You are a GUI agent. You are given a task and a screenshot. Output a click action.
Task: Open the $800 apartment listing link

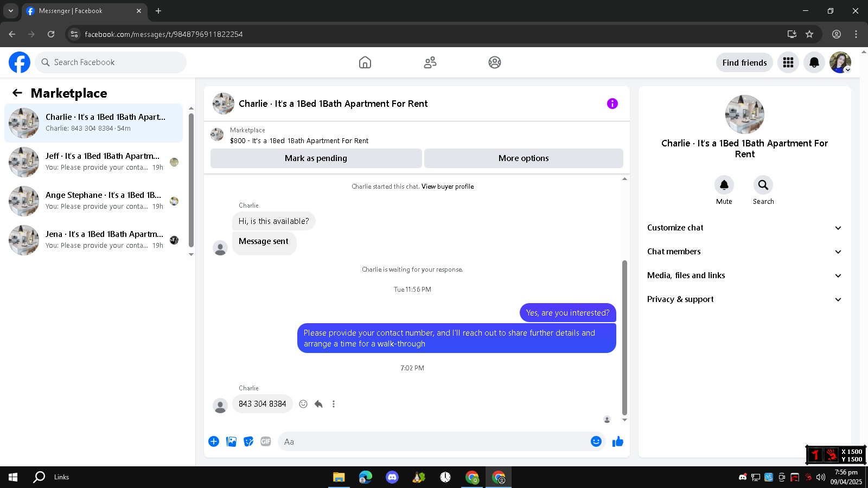299,141
